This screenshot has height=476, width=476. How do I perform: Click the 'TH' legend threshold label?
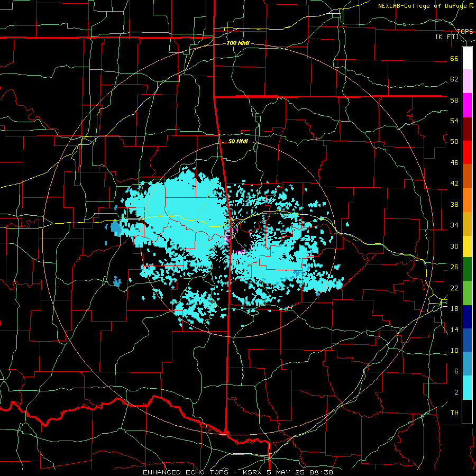click(x=454, y=413)
